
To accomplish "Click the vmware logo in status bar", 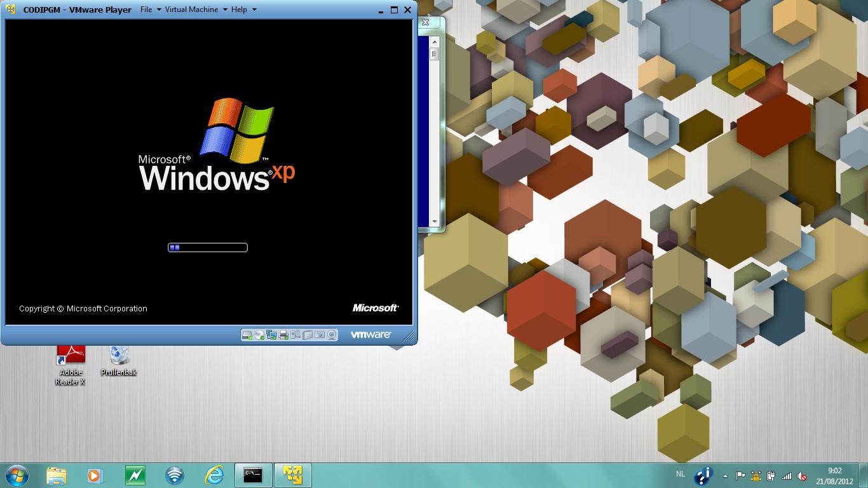I will click(x=371, y=335).
